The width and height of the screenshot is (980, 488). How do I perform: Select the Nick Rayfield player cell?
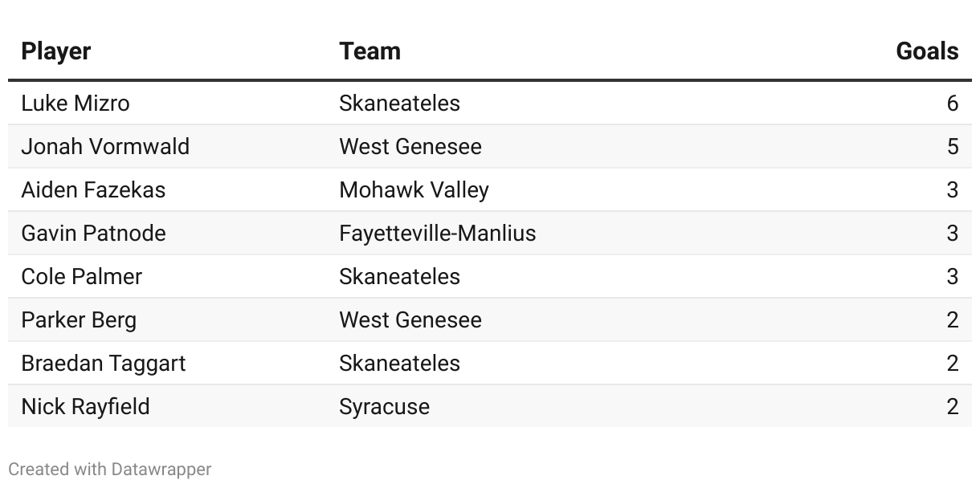pyautogui.click(x=85, y=407)
